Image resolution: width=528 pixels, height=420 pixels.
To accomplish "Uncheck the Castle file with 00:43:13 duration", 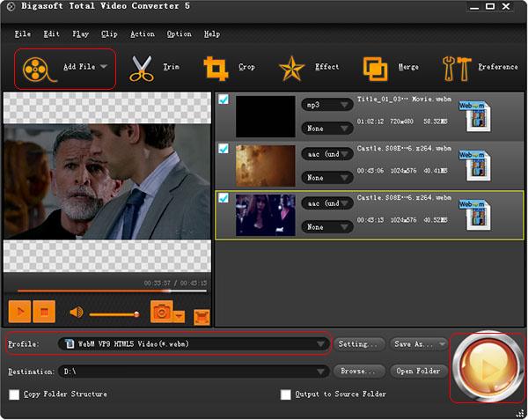I will click(224, 198).
